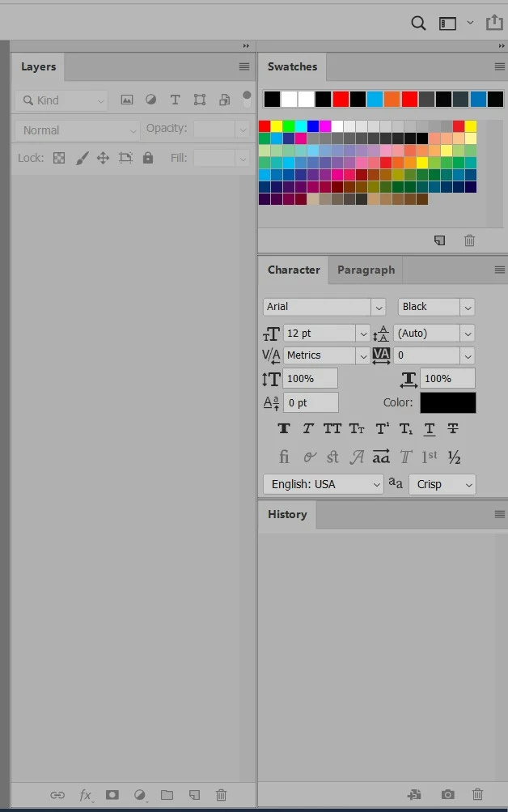Lock layer position
508x812 pixels.
click(x=103, y=158)
